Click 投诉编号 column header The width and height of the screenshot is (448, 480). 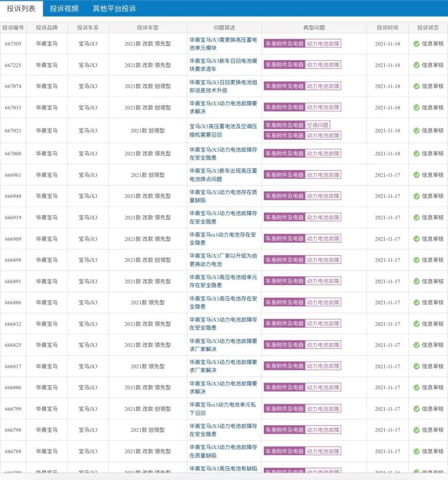(x=13, y=27)
